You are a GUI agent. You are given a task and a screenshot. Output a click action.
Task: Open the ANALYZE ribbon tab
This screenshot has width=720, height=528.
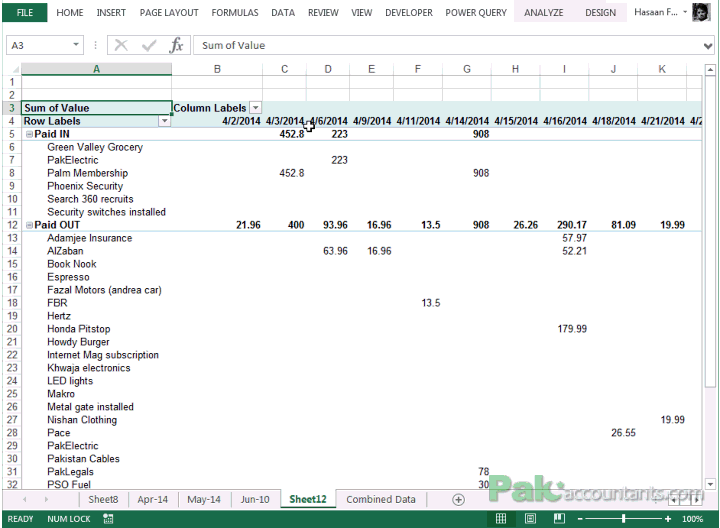(x=544, y=12)
